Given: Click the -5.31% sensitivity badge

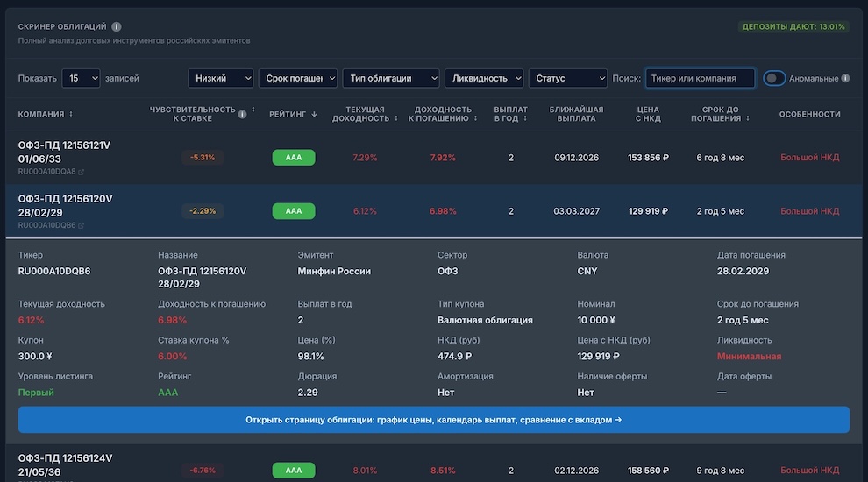Looking at the screenshot, I should pyautogui.click(x=203, y=158).
